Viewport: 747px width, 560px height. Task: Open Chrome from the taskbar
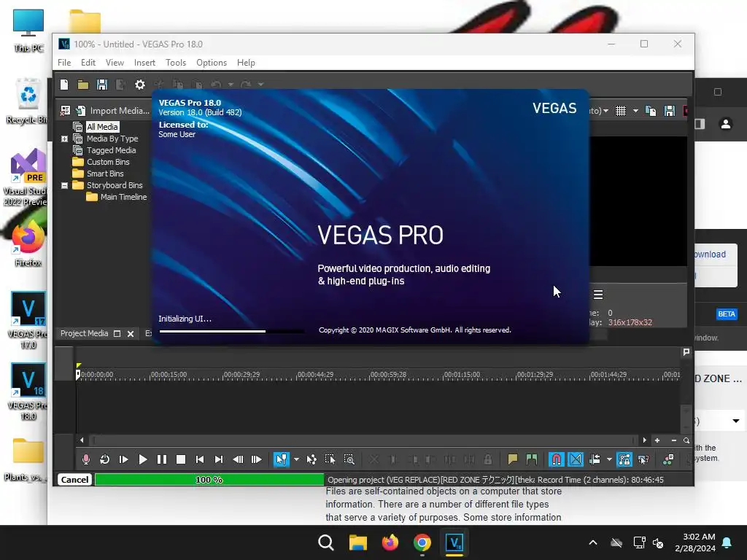422,542
